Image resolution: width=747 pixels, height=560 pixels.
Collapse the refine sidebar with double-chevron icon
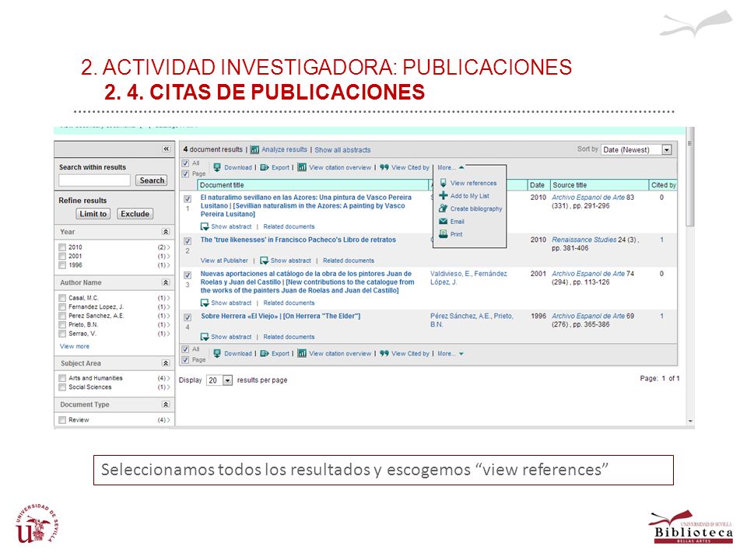click(166, 149)
